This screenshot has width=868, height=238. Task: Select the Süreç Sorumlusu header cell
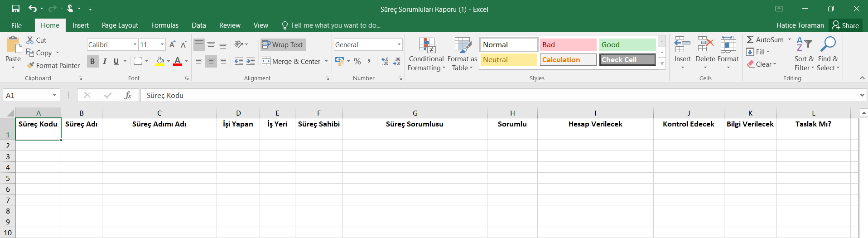415,129
